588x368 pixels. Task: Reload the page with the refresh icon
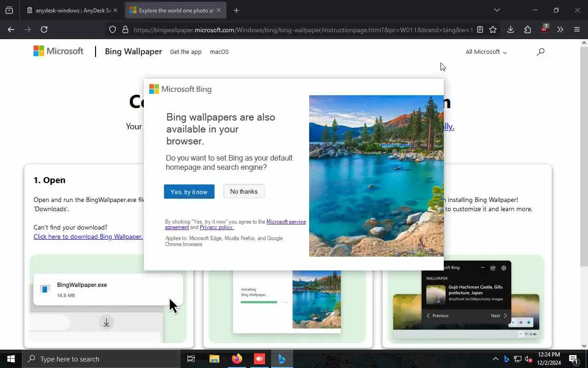click(x=44, y=29)
